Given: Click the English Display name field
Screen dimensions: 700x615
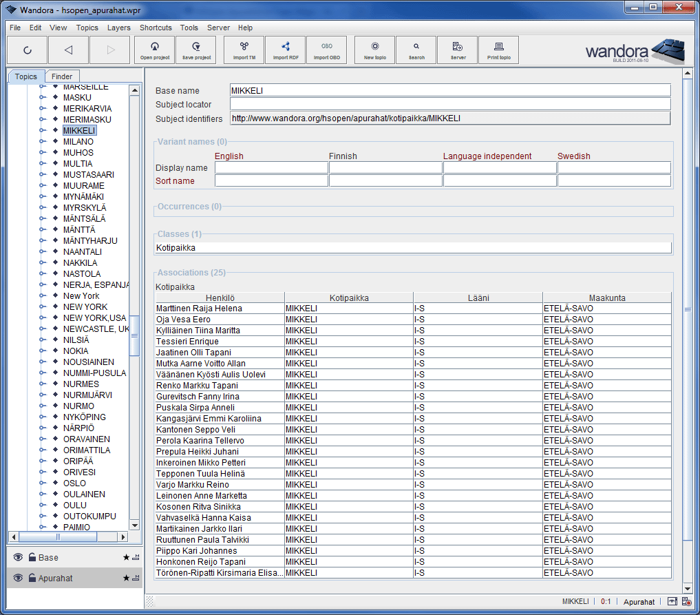Looking at the screenshot, I should pyautogui.click(x=271, y=167).
